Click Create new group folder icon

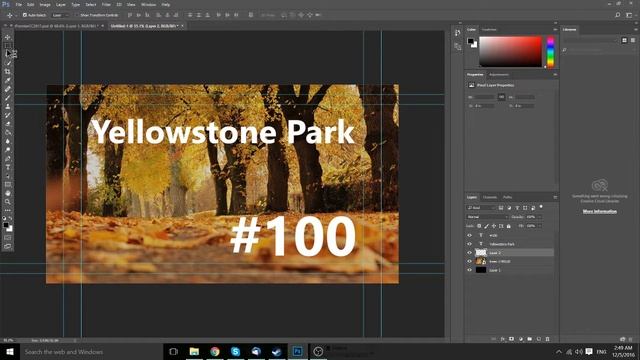tap(530, 339)
